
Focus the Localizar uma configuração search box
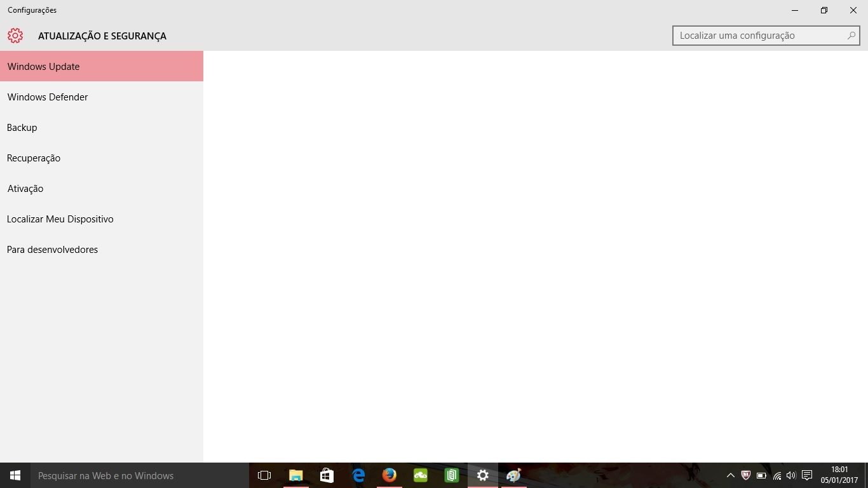pos(766,36)
